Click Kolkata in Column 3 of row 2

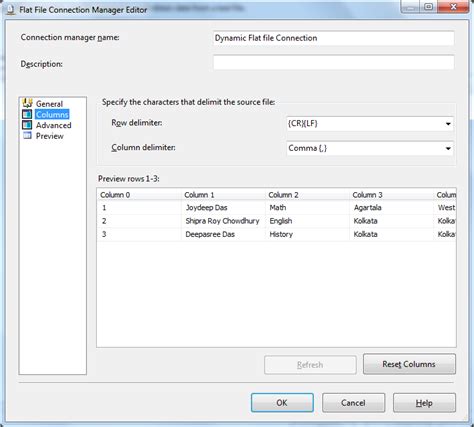[392, 221]
